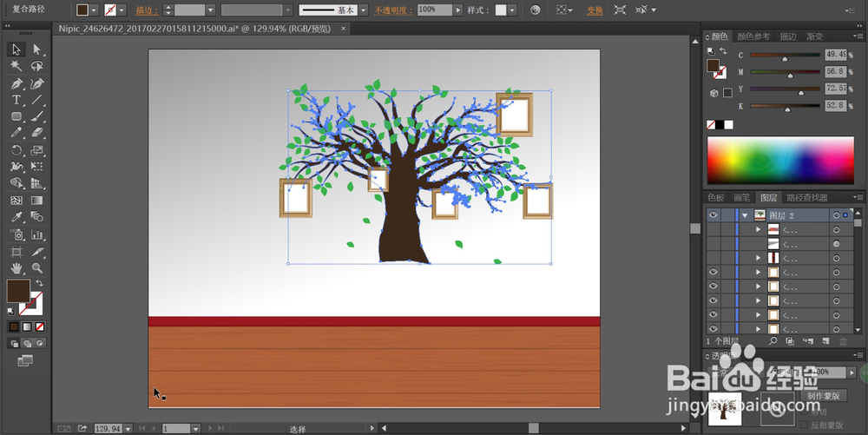Open the 样式 graphic style dropdown
868x435 pixels.
tap(512, 10)
